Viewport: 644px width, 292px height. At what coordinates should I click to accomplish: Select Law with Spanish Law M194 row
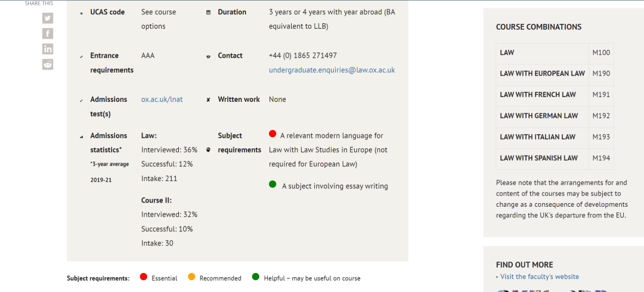click(x=555, y=159)
